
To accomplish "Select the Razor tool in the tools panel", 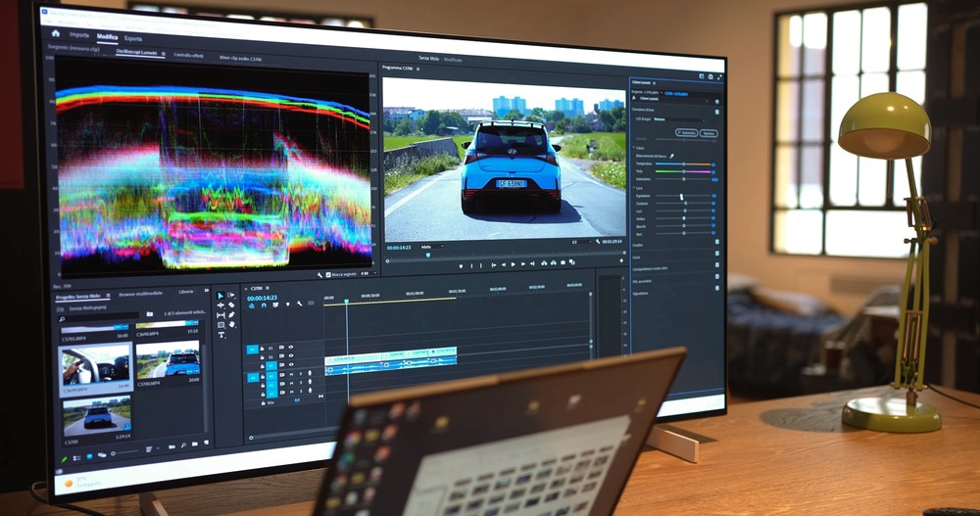I will [231, 314].
